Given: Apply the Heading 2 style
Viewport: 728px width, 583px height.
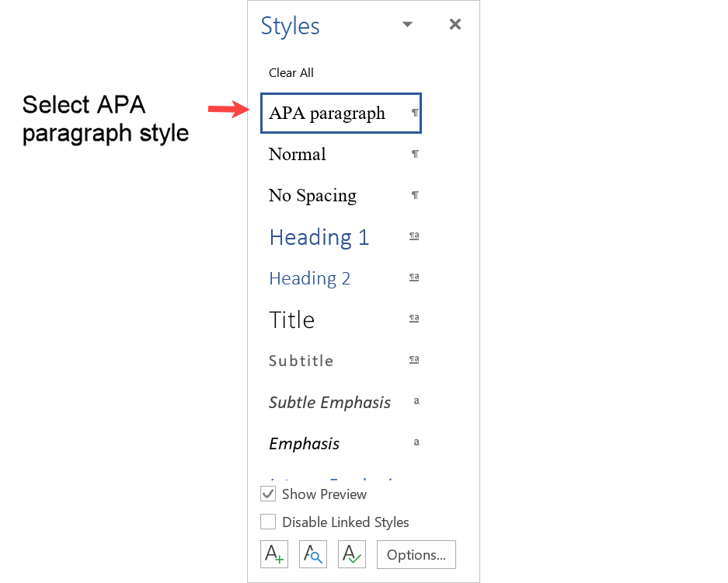Looking at the screenshot, I should click(x=341, y=278).
